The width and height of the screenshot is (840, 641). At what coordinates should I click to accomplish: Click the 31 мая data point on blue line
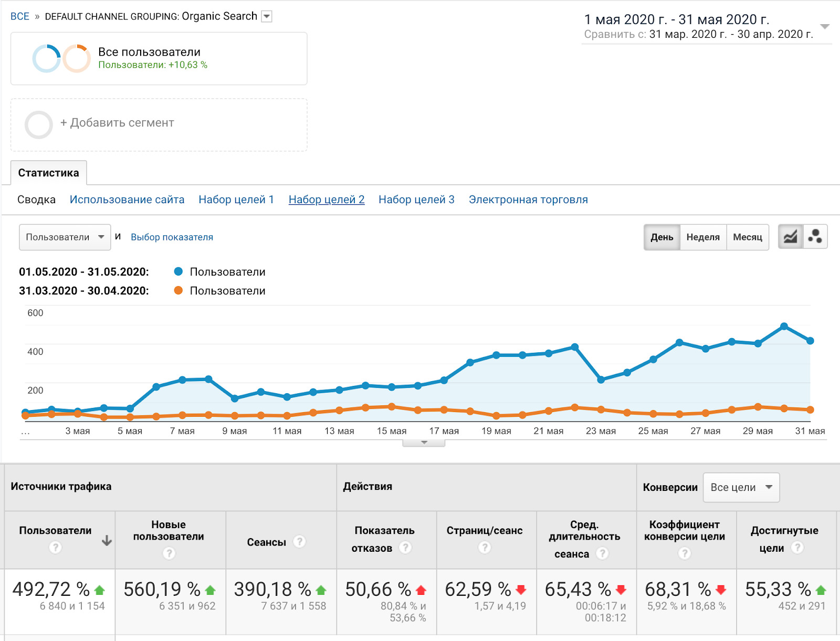(810, 341)
